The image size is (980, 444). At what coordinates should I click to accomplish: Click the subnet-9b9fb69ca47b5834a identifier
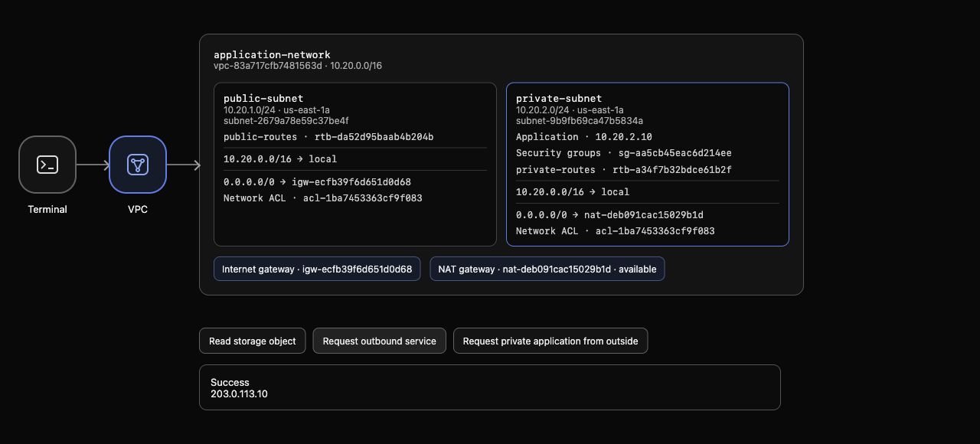click(x=580, y=121)
